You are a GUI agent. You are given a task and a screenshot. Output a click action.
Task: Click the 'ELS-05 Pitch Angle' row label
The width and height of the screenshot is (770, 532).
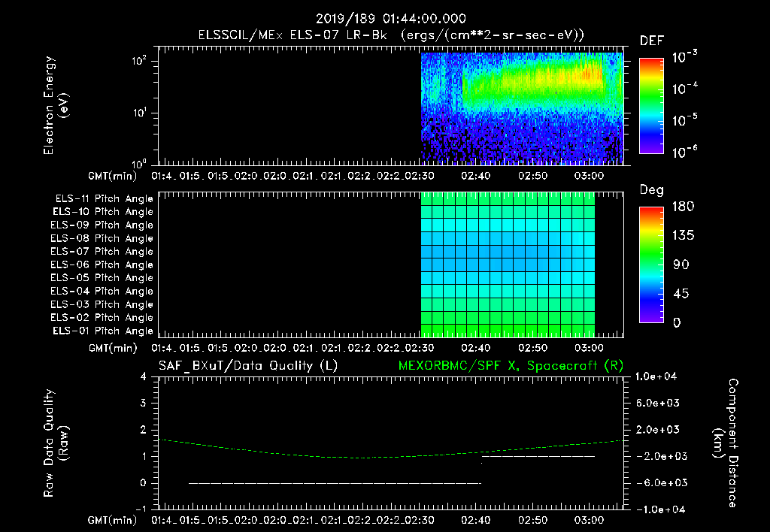(102, 278)
